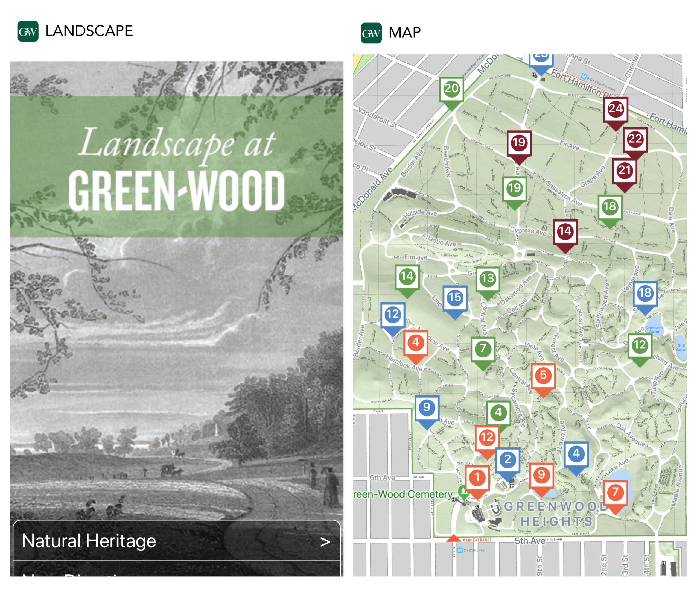Open the maroon pin numbered 14
The height and width of the screenshot is (598, 700).
(565, 231)
